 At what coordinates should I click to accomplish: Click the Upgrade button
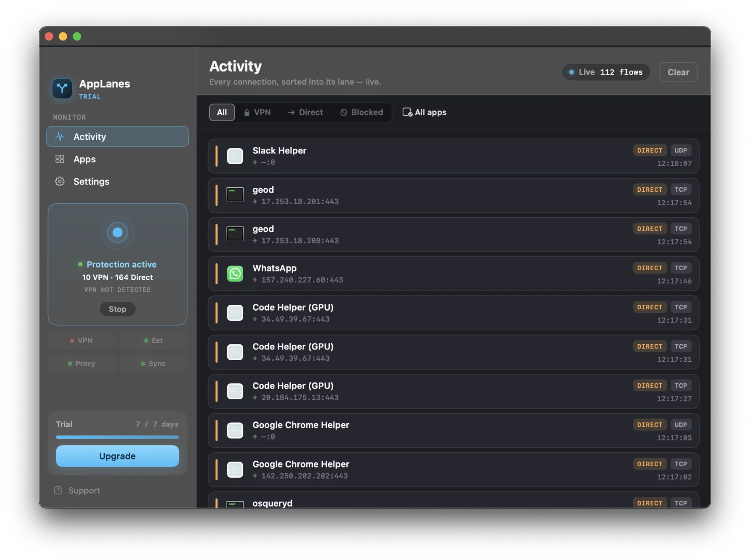118,456
